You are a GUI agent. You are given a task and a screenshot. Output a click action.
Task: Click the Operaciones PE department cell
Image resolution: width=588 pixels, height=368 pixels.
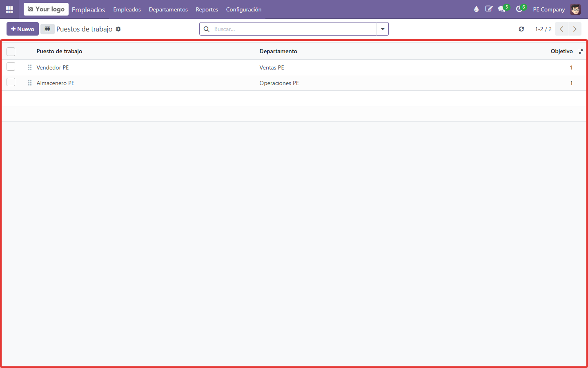279,83
